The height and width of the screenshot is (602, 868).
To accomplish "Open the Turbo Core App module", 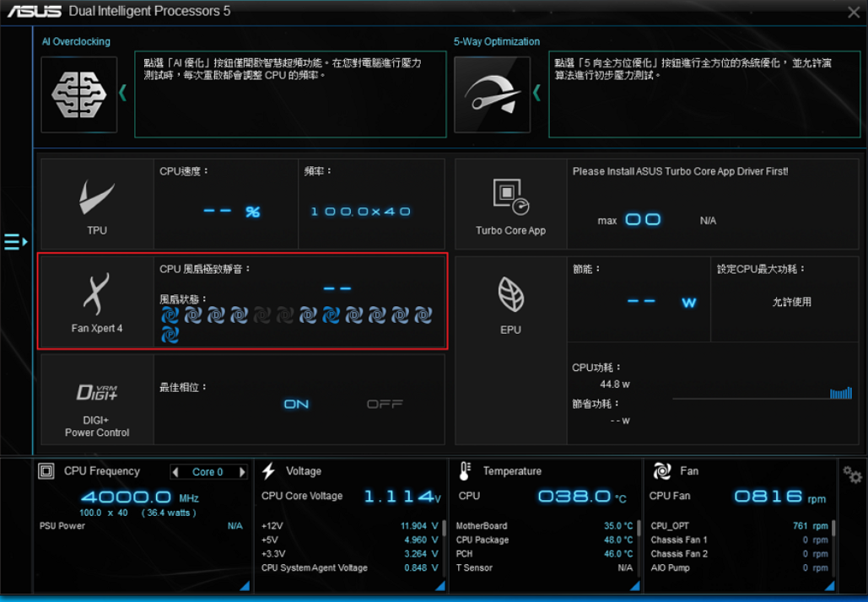I will coord(510,204).
